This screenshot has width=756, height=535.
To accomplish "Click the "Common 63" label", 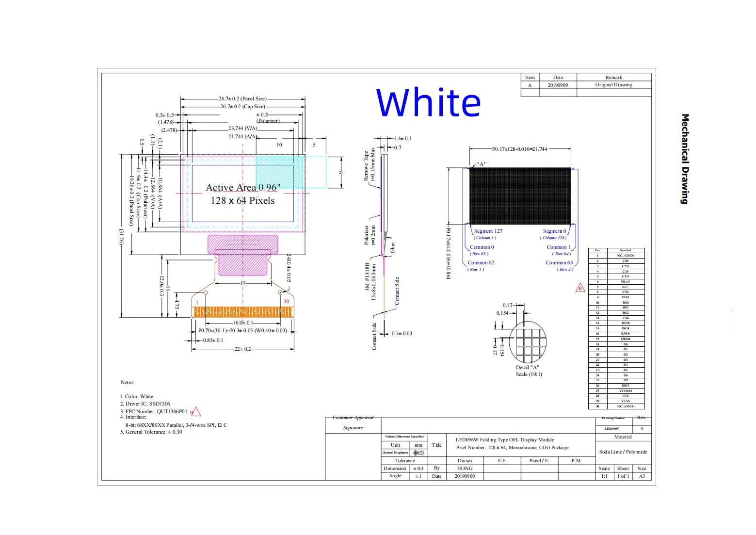I will 559,262.
